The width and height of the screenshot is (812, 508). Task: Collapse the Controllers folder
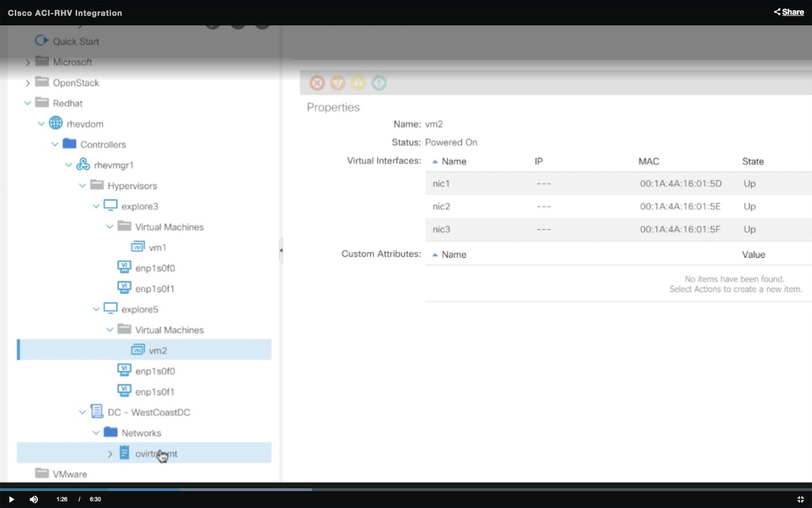point(55,144)
